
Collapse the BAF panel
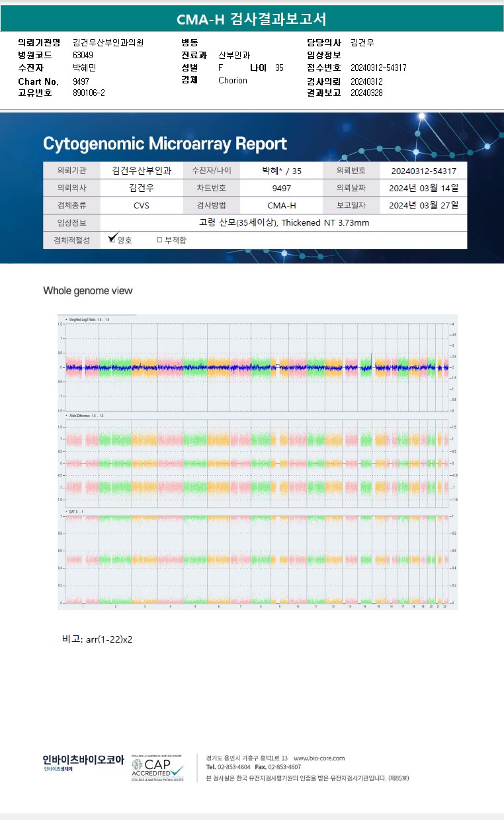tap(66, 512)
